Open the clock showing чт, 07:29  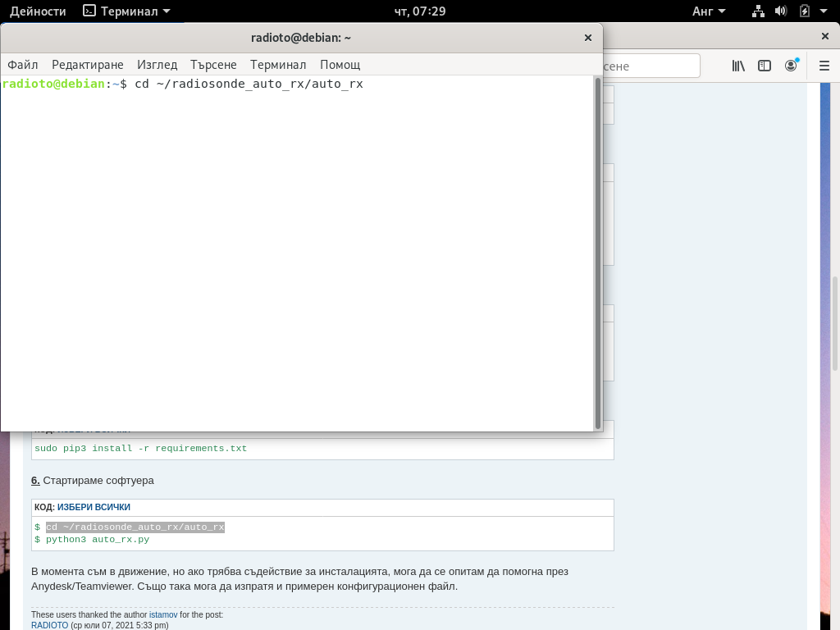[x=420, y=11]
